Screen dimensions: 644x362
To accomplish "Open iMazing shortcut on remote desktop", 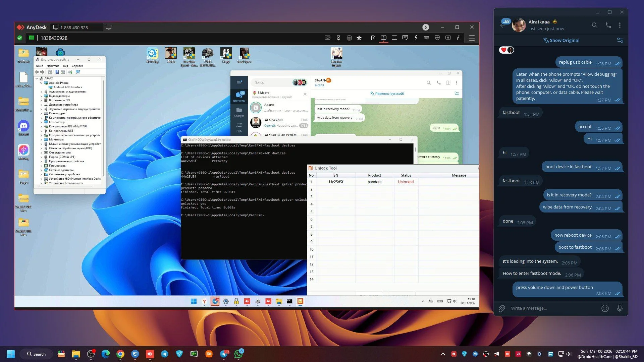I will [x=23, y=152].
